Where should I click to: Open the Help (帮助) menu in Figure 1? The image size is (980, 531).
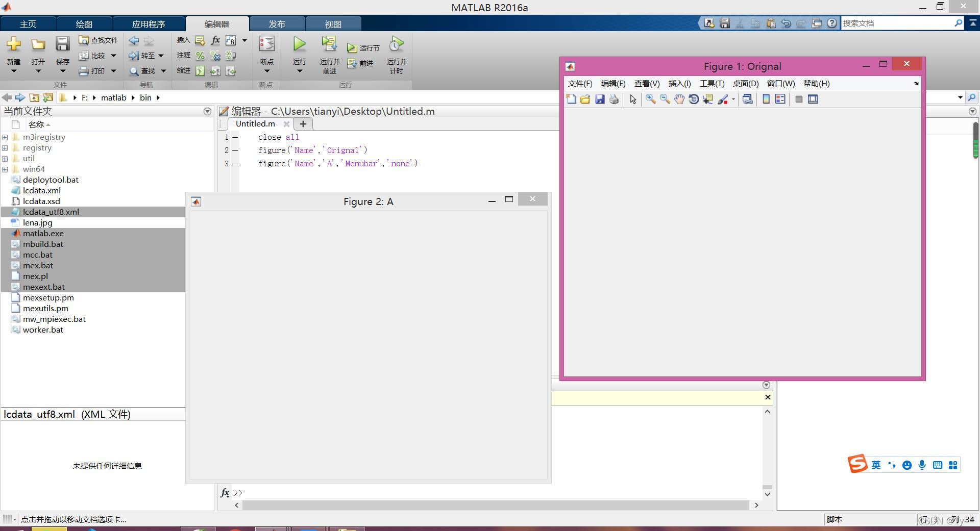pos(816,84)
